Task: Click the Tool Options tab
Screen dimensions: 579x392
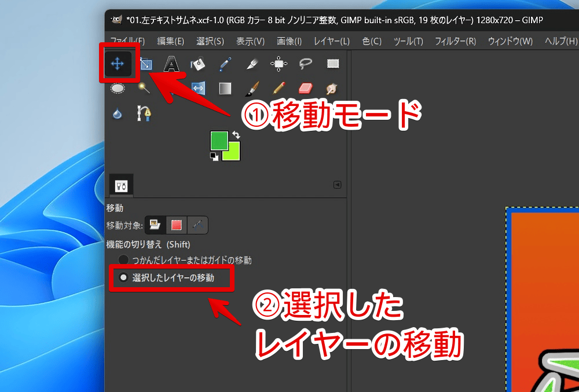Action: (x=122, y=186)
